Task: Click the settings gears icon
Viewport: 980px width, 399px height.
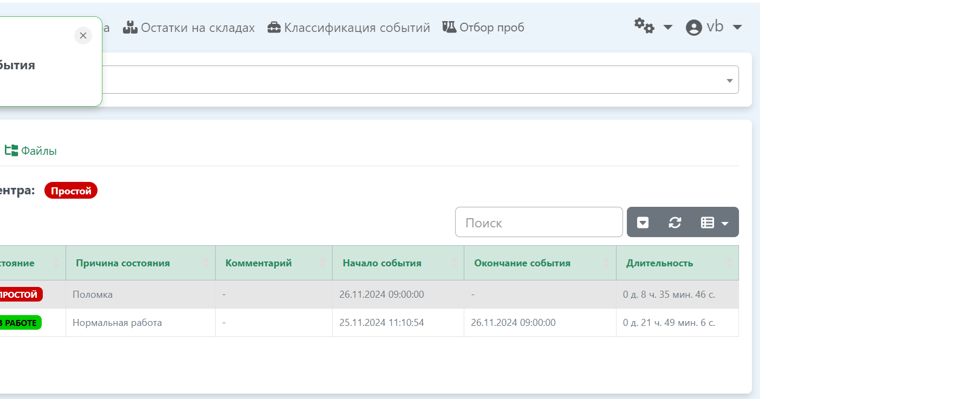Action: pos(652,27)
